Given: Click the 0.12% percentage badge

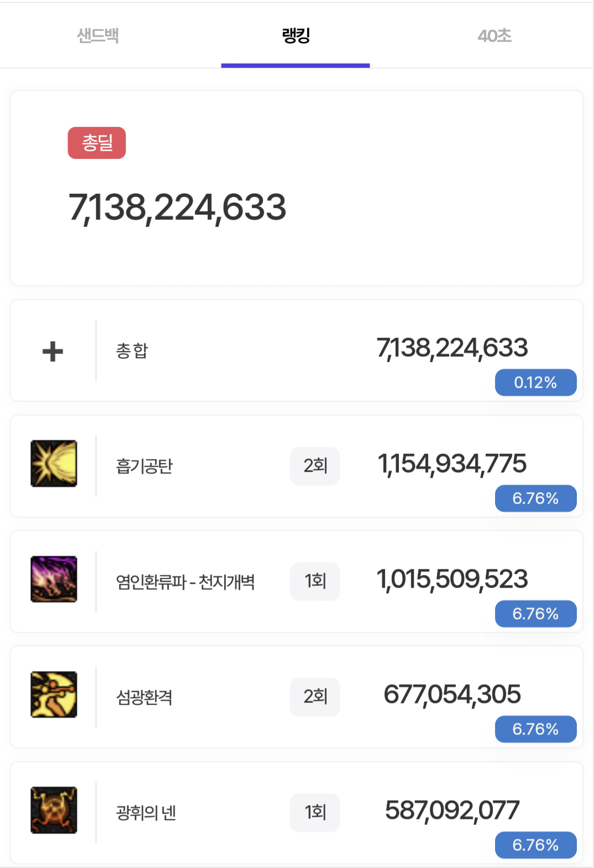Looking at the screenshot, I should tap(535, 383).
